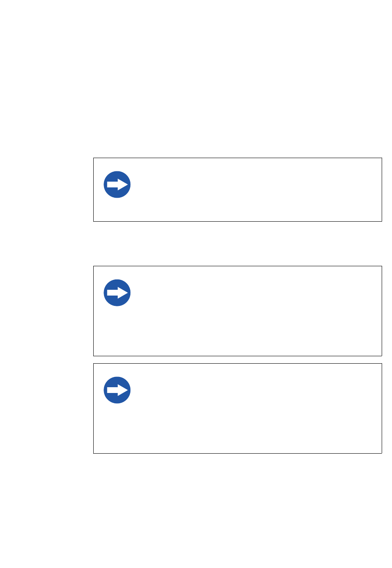Screen dimensions: 392x568
Task: Click the blue arrow icon in the bottom box
Action: point(117,390)
